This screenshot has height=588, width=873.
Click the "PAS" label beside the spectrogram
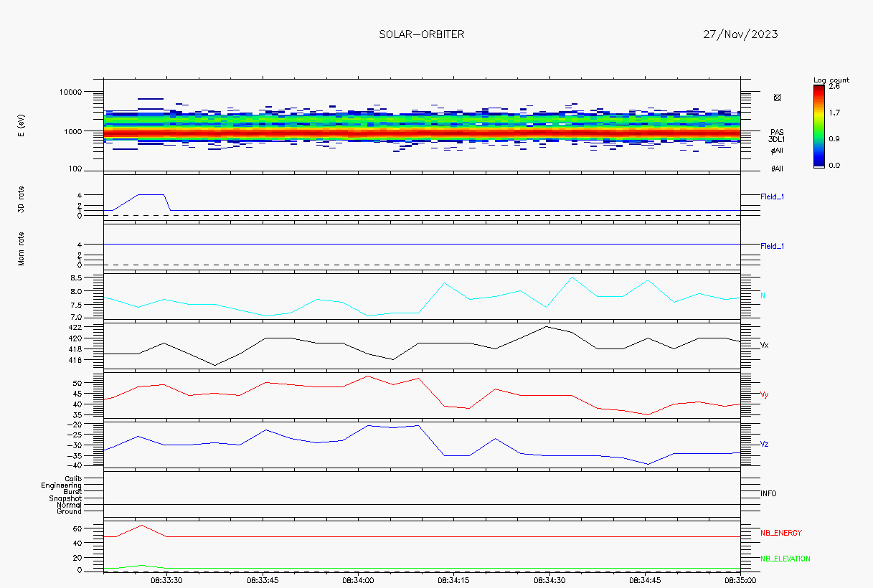point(777,132)
